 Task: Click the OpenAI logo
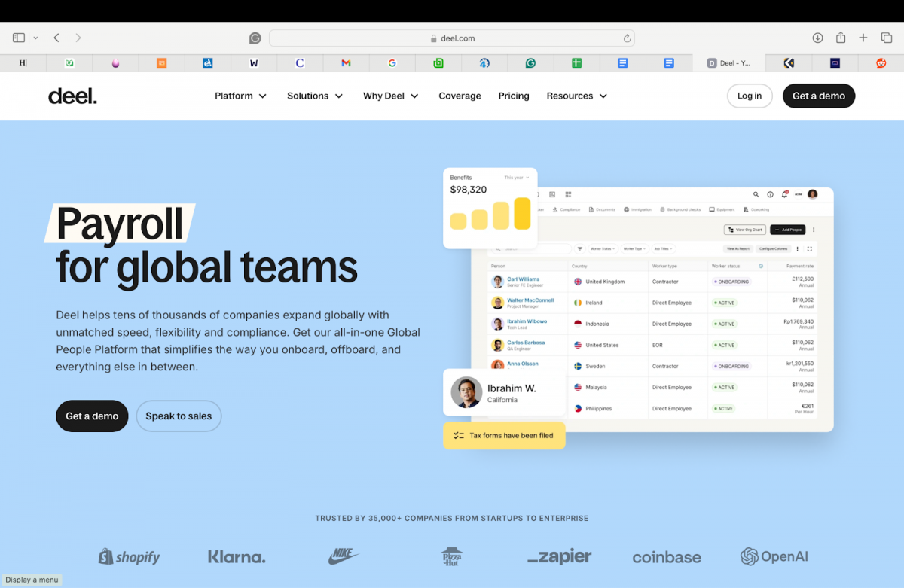pyautogui.click(x=774, y=557)
